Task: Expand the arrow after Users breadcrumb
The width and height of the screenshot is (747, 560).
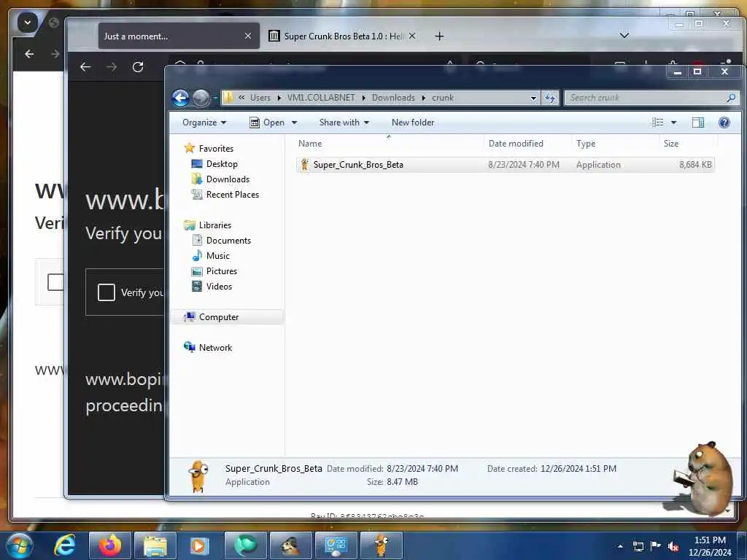Action: [x=279, y=98]
